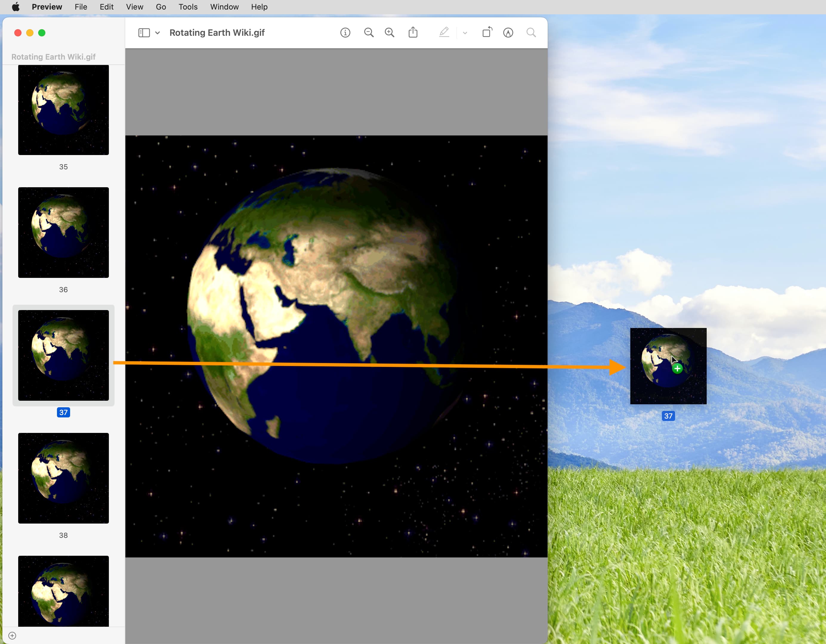Open the Apple menu

(16, 7)
